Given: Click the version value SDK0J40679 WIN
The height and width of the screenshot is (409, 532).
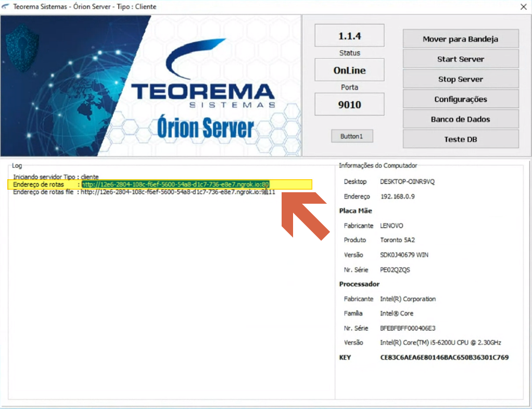Looking at the screenshot, I should click(404, 255).
